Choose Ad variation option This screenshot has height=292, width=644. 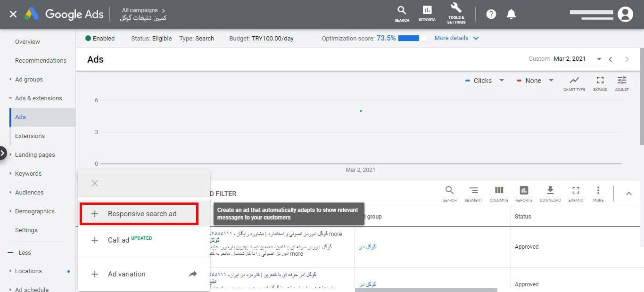(144, 274)
